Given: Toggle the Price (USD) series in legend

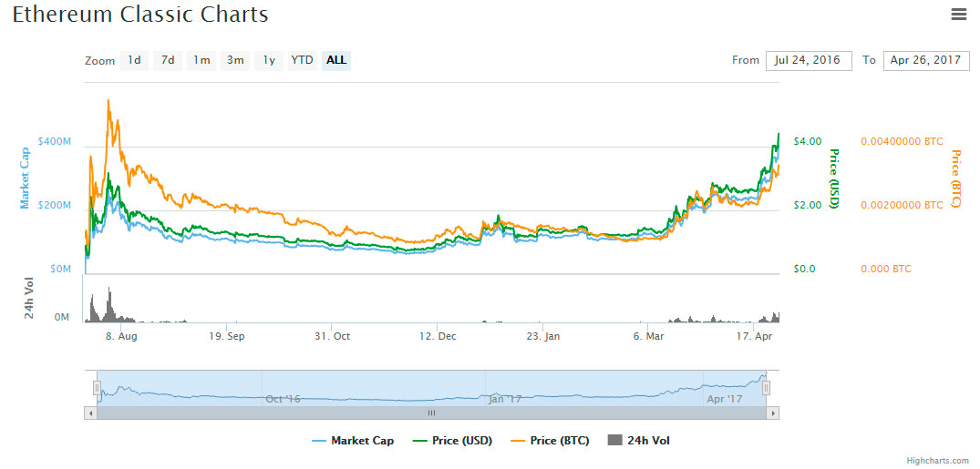Looking at the screenshot, I should point(453,441).
